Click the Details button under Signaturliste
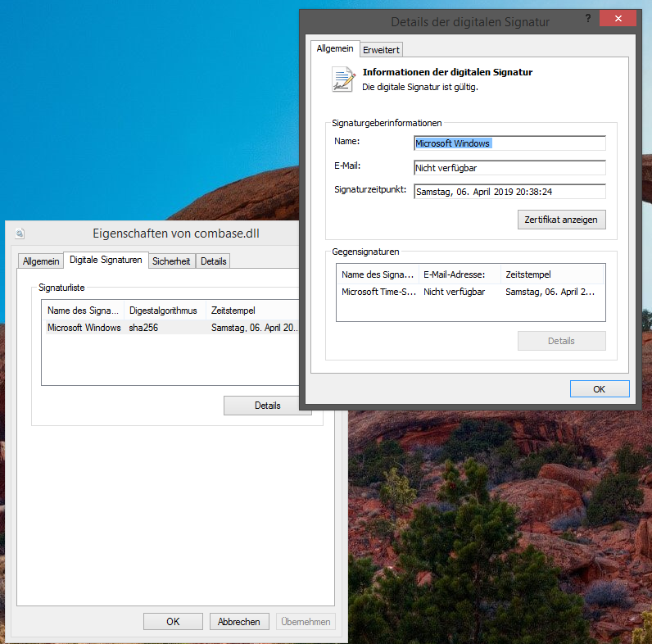Viewport: 652px width, 644px height. (267, 406)
